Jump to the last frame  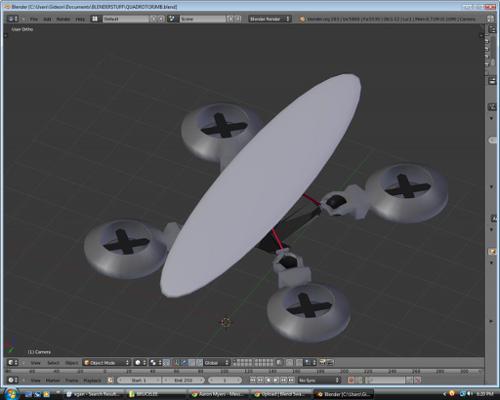pos(291,380)
